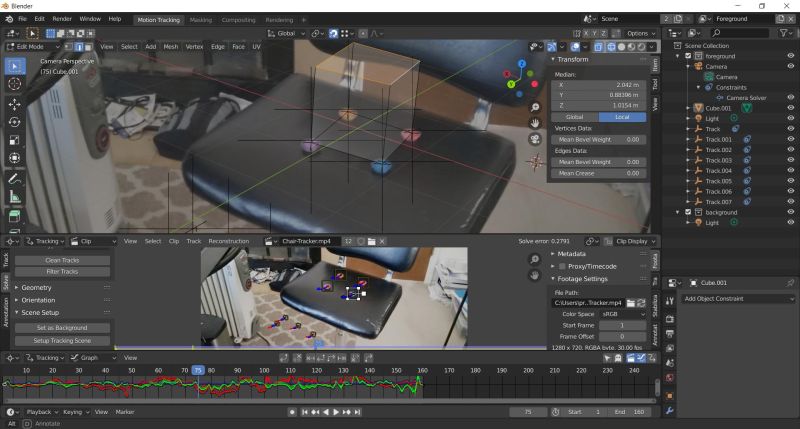Viewport: 800px width, 429px height.
Task: Open the viewport Options button
Action: point(641,34)
